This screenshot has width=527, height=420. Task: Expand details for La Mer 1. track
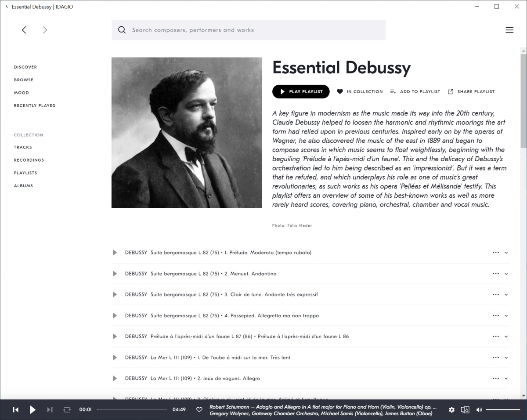tap(506, 358)
